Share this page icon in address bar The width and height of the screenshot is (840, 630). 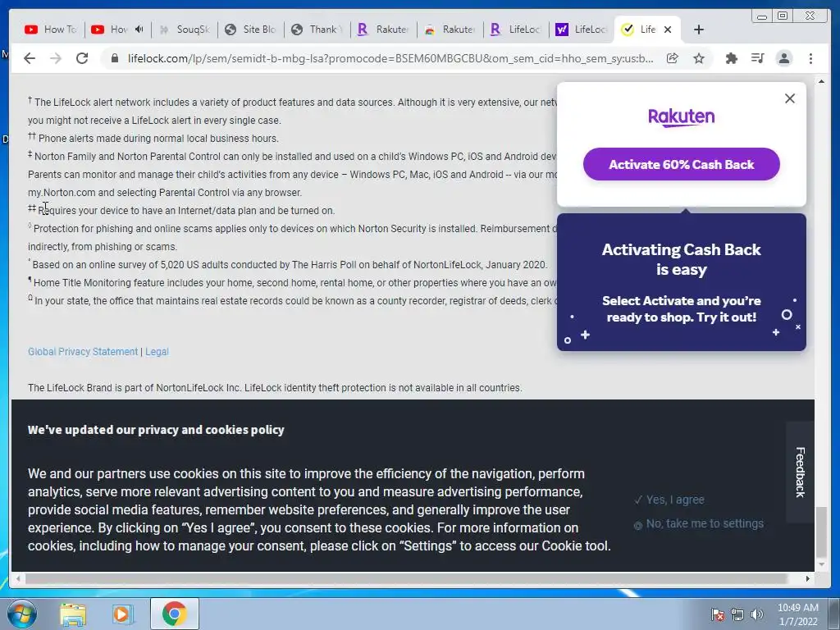[x=673, y=58]
